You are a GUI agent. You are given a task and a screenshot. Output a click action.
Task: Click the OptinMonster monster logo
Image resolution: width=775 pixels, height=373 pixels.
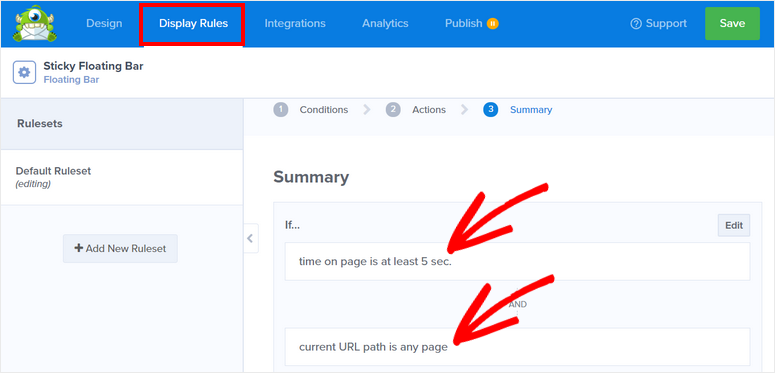35,24
